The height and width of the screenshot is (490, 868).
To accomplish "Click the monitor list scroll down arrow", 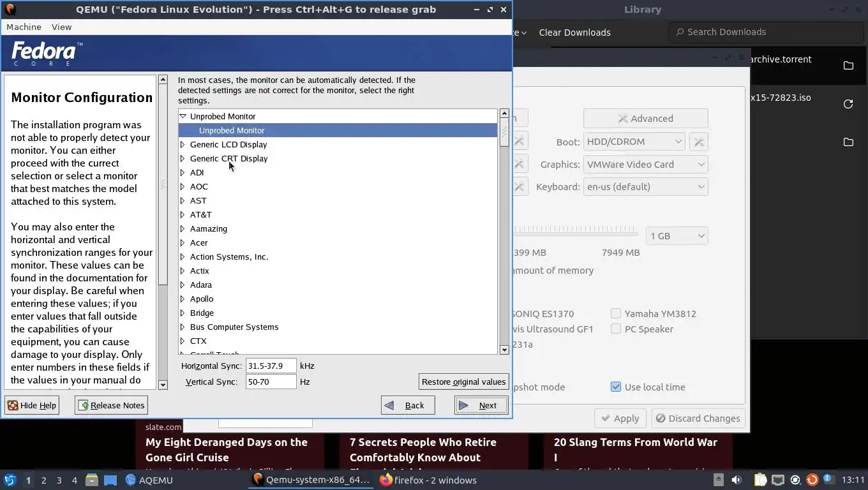I will coord(504,350).
